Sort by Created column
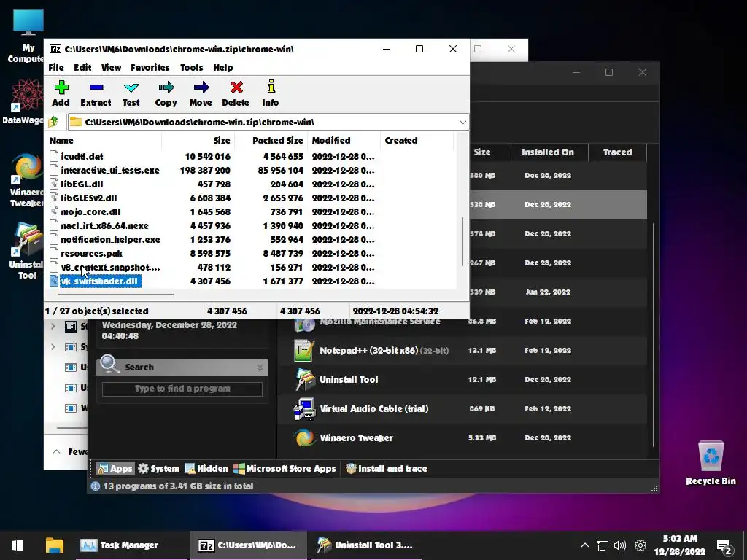This screenshot has height=560, width=747. click(x=416, y=141)
